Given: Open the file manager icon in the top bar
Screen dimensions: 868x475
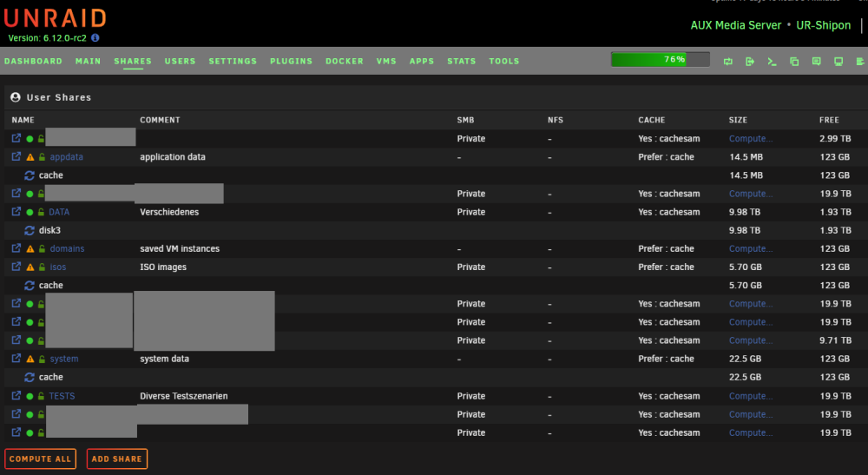Looking at the screenshot, I should [x=794, y=62].
